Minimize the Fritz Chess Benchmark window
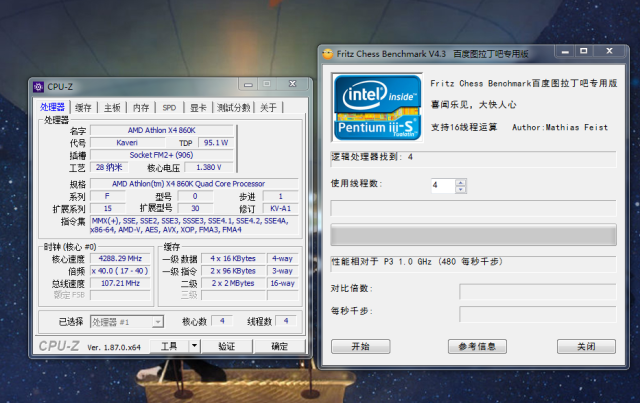The height and width of the screenshot is (403, 640). coord(565,51)
